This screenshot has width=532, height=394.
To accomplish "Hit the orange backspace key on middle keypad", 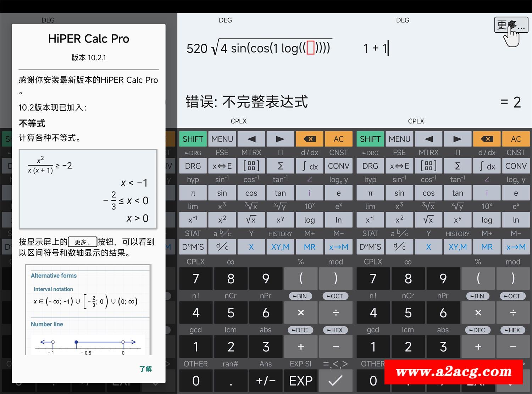I will (309, 139).
